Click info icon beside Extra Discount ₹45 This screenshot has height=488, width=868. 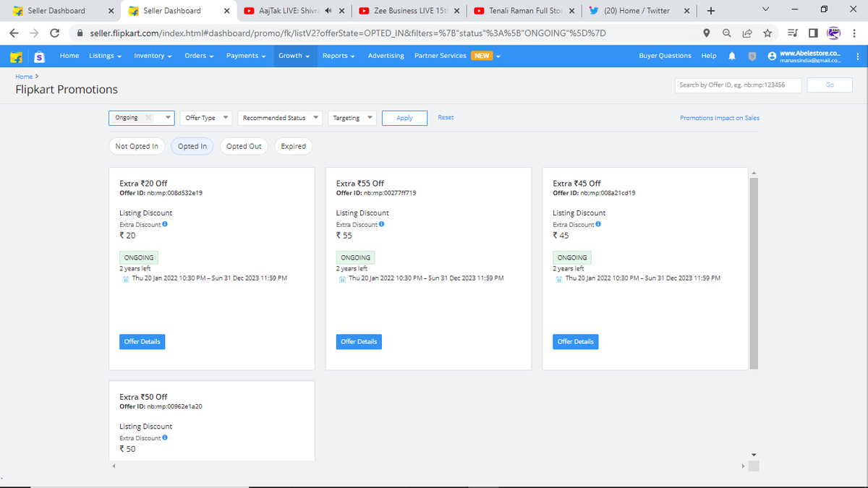(x=598, y=224)
